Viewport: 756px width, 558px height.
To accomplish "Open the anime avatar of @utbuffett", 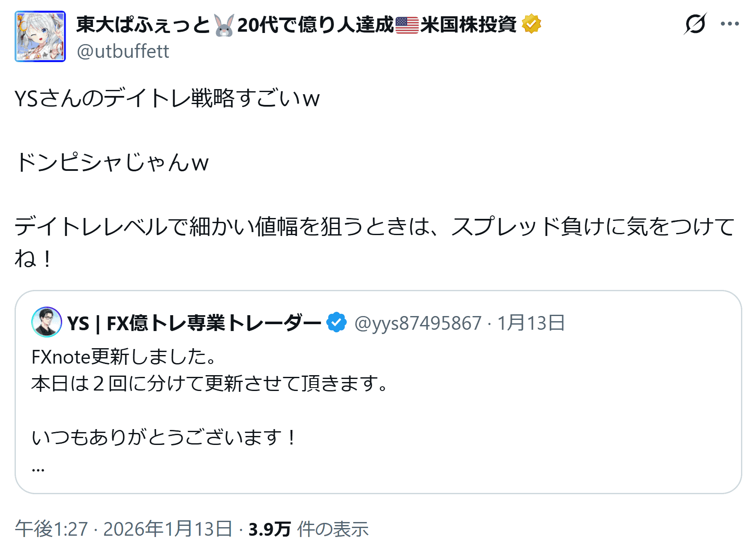I will (x=40, y=37).
